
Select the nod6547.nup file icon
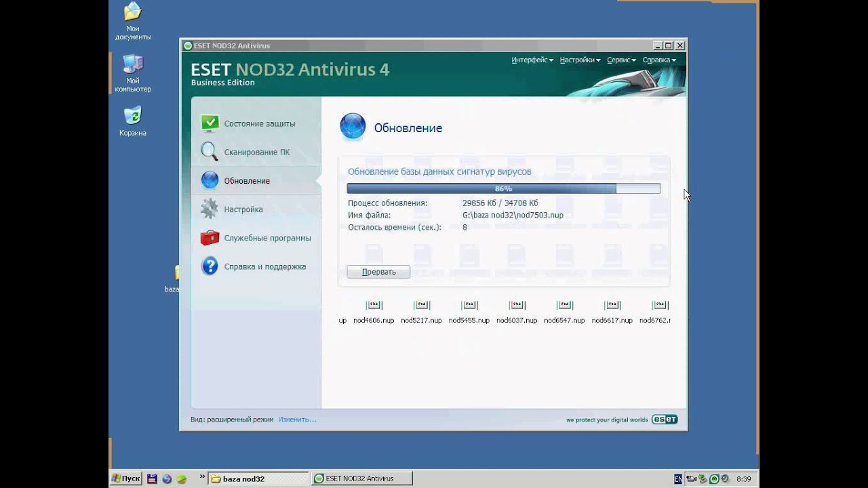click(564, 305)
